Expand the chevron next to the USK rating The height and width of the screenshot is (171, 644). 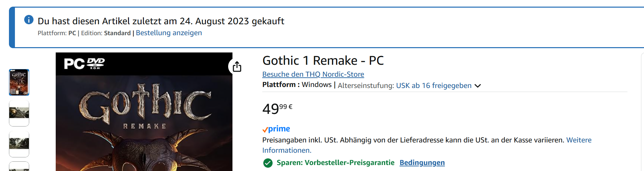478,86
